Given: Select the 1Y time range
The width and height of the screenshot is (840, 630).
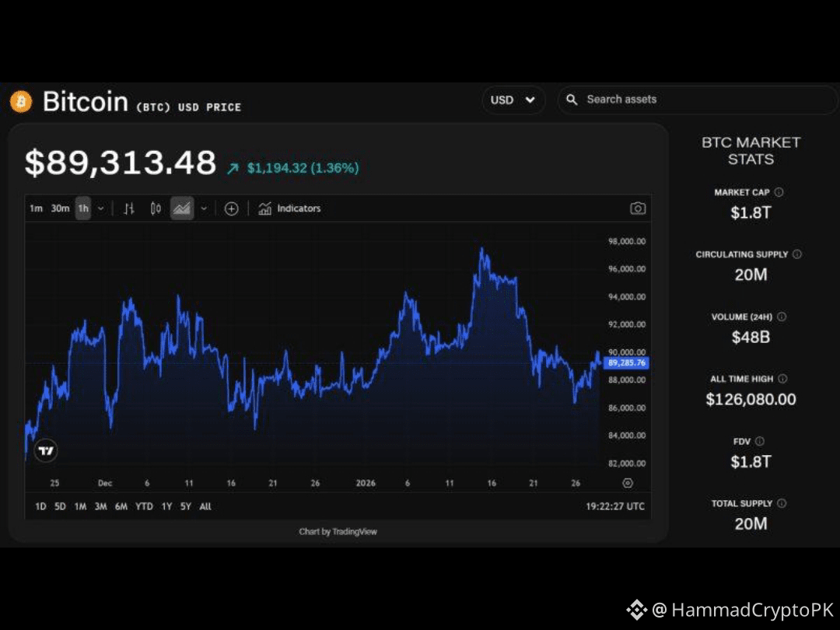Looking at the screenshot, I should click(x=166, y=506).
